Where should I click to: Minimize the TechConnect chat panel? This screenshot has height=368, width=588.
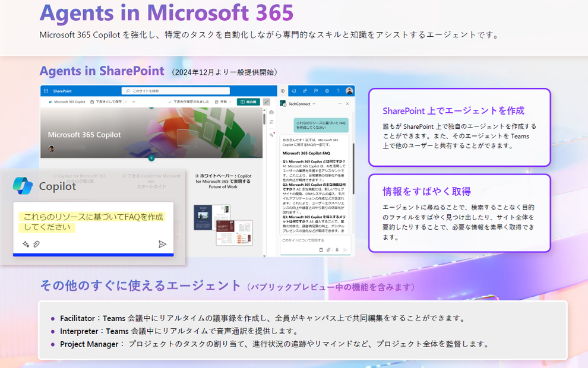click(340, 104)
